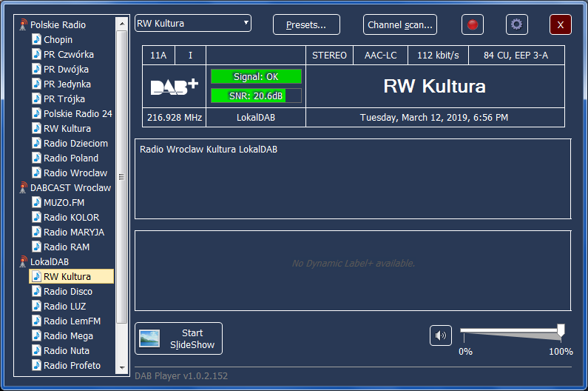This screenshot has width=588, height=391.
Task: Click the volume slider handle
Action: pyautogui.click(x=561, y=330)
